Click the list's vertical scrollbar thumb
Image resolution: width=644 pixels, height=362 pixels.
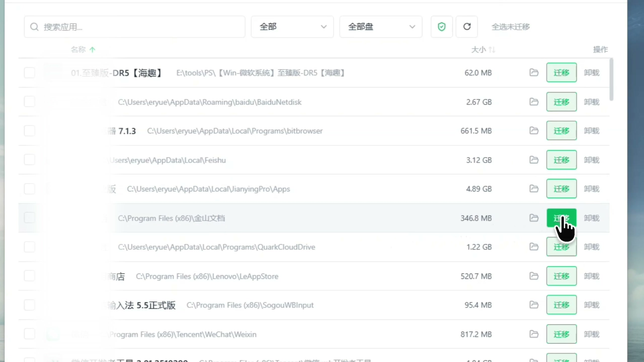coord(612,79)
